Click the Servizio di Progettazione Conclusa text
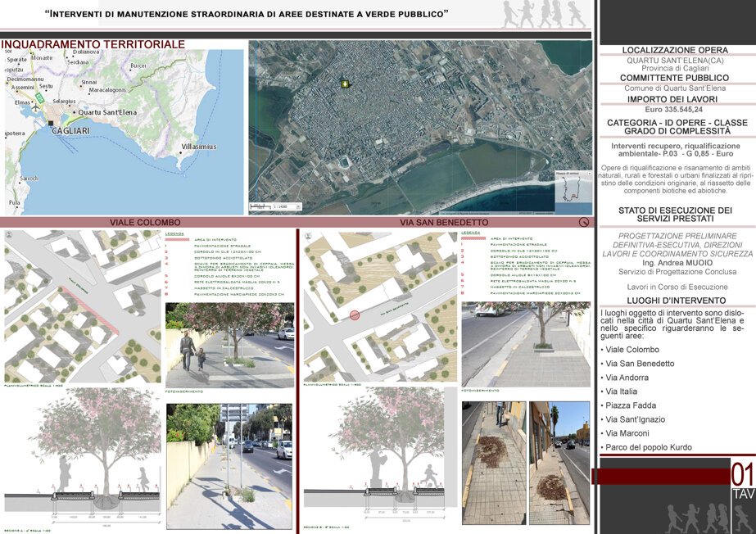The width and height of the screenshot is (756, 534). click(x=677, y=272)
